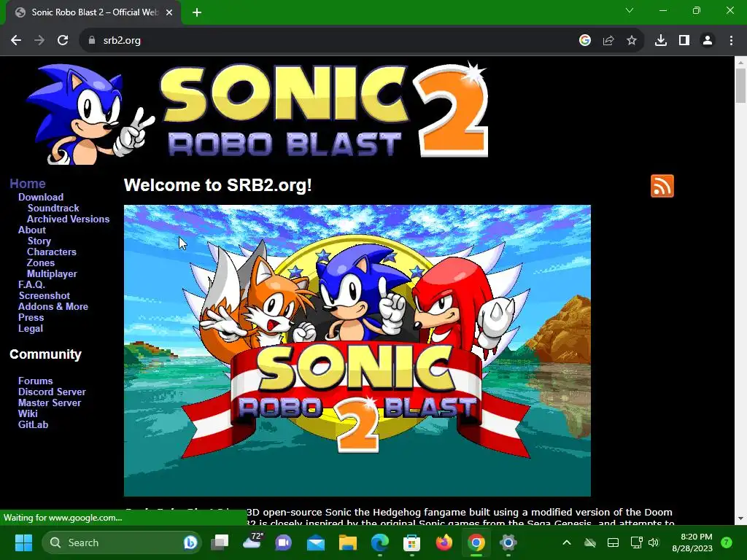Open the Forums community link
The width and height of the screenshot is (747, 560).
point(35,381)
